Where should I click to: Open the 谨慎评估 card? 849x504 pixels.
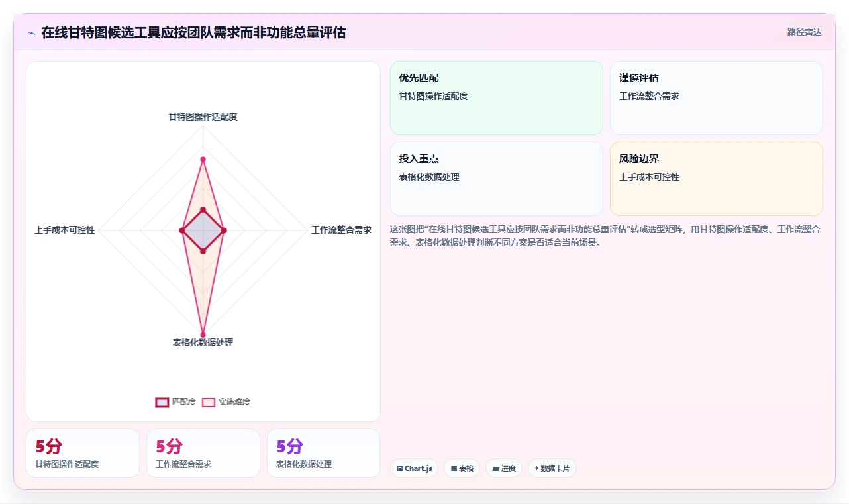click(x=717, y=98)
